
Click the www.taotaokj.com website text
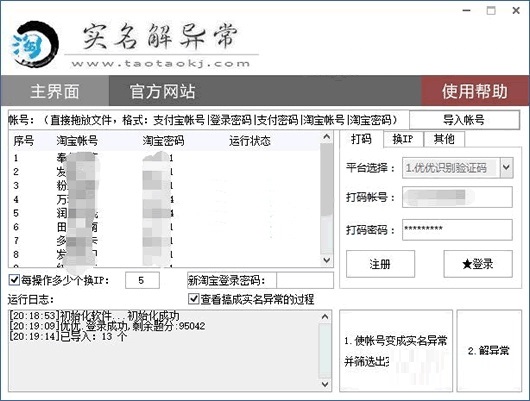coord(161,64)
